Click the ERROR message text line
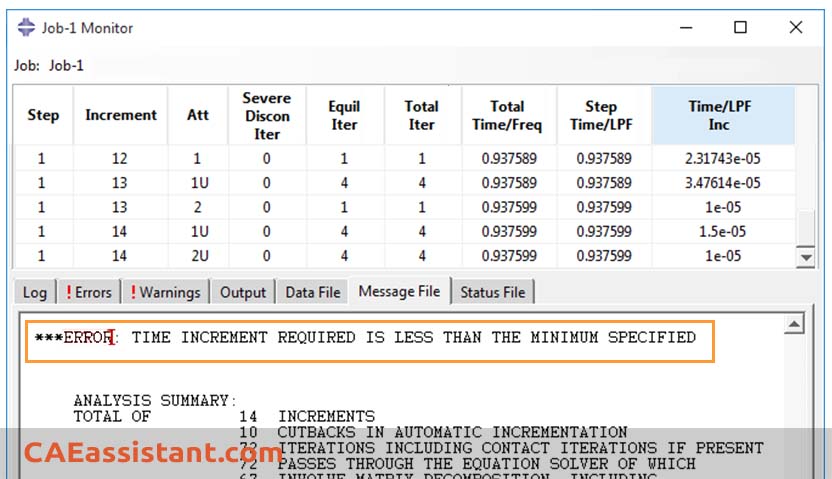 [x=365, y=338]
